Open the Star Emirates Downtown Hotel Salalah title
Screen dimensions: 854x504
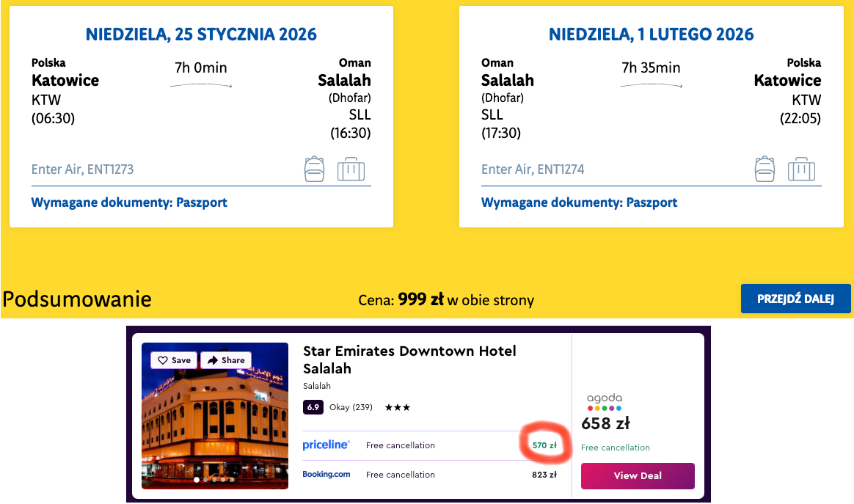point(409,359)
